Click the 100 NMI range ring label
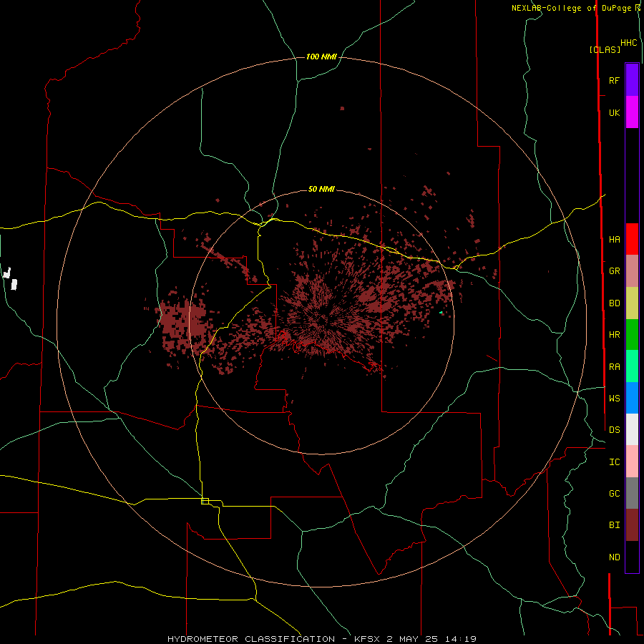The width and height of the screenshot is (644, 644). pos(321,57)
